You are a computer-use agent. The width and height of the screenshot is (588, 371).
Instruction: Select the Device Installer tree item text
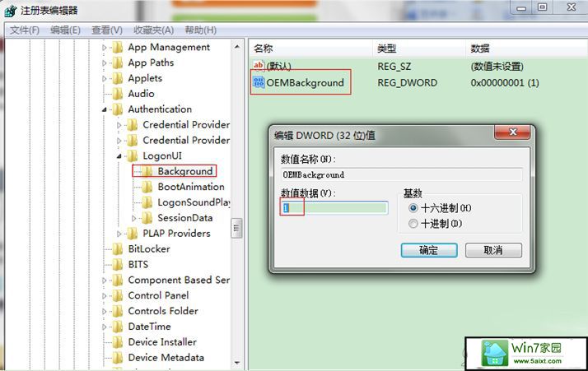click(x=162, y=341)
